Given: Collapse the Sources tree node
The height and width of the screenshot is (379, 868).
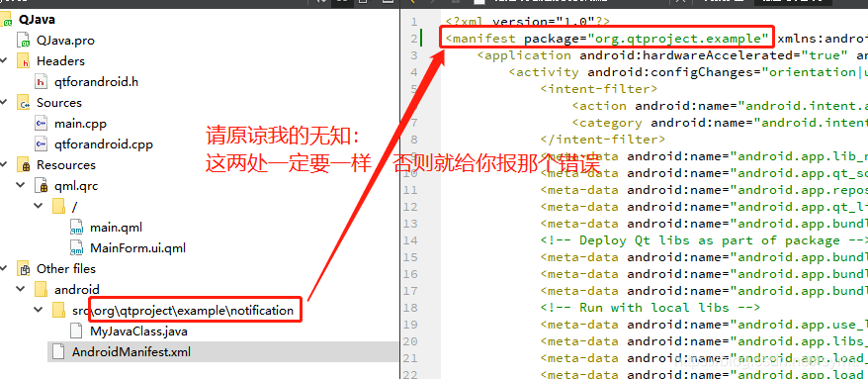Looking at the screenshot, I should (x=4, y=103).
